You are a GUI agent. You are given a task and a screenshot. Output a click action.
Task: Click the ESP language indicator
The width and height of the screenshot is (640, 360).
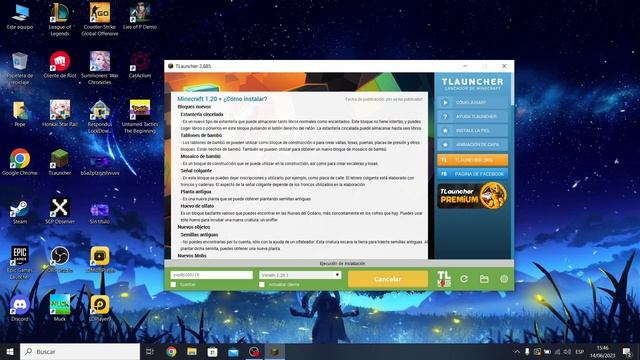(580, 351)
